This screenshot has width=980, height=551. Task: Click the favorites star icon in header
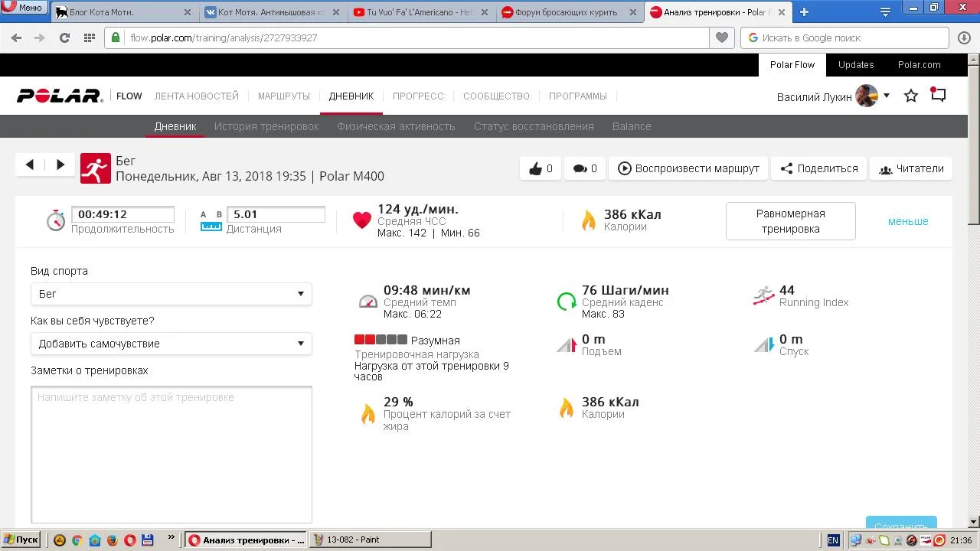point(911,96)
